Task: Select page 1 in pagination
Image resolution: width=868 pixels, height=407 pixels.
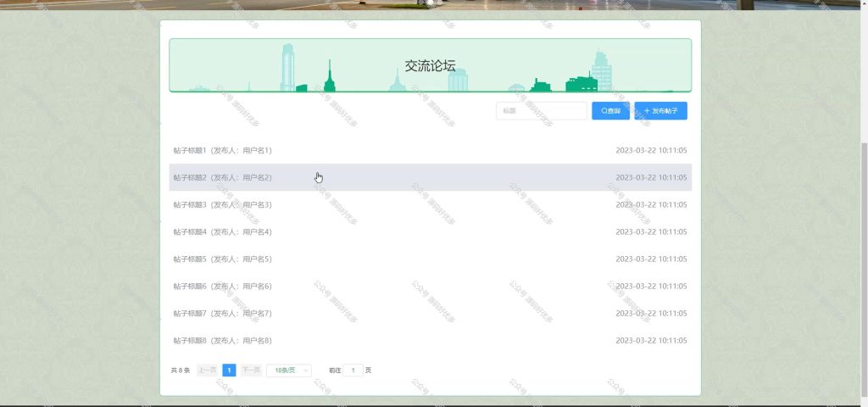Action: [x=229, y=371]
